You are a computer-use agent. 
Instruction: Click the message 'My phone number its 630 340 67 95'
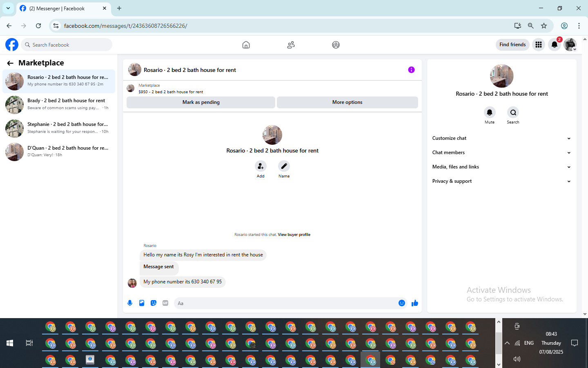click(183, 282)
